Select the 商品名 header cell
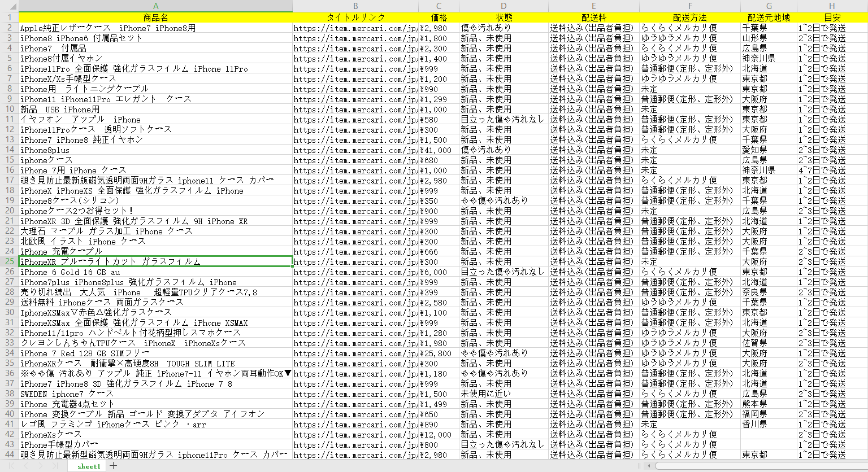This screenshot has width=868, height=472. tap(155, 18)
